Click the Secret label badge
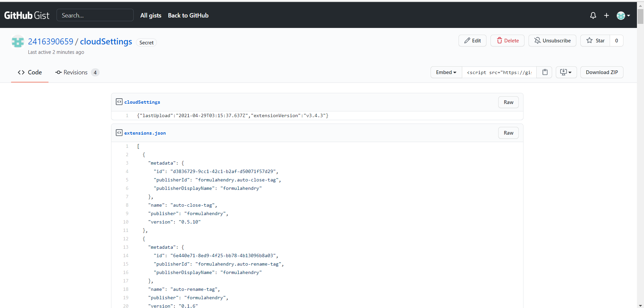Screen dimensions: 644x308 click(x=146, y=43)
